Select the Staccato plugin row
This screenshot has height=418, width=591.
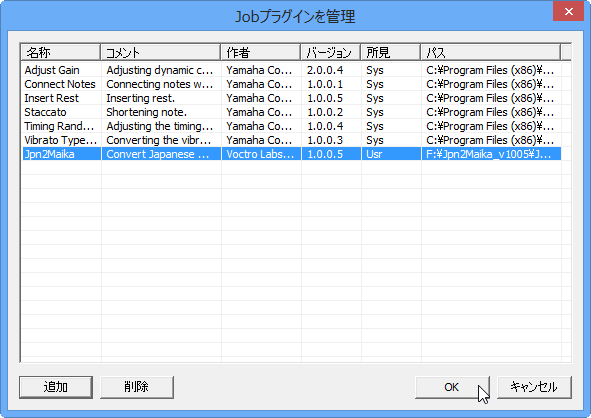point(291,112)
